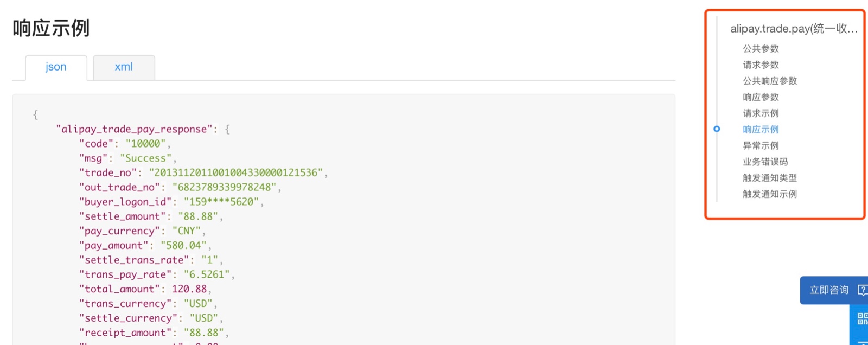This screenshot has height=345, width=868.
Task: Click the blue active outline marker dot
Action: (717, 129)
